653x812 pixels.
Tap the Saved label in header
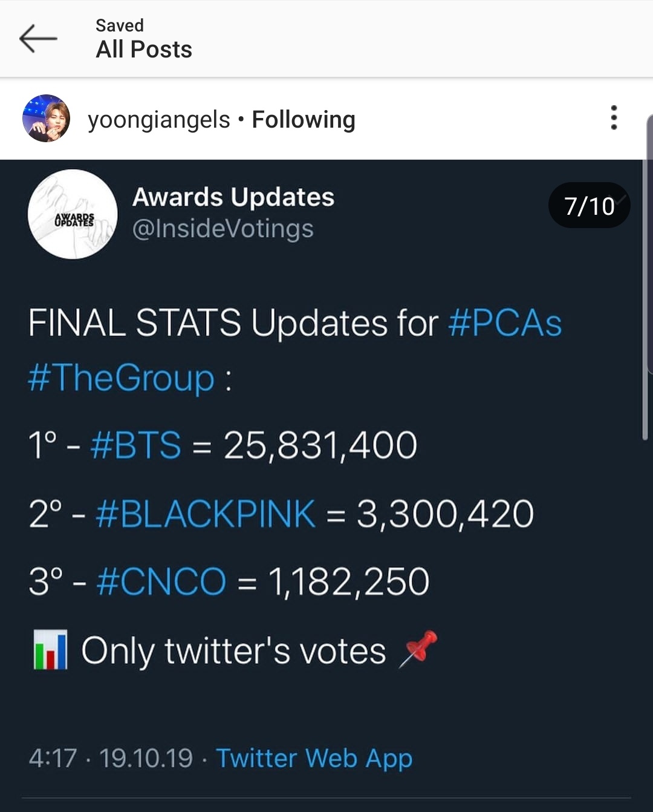tap(120, 25)
